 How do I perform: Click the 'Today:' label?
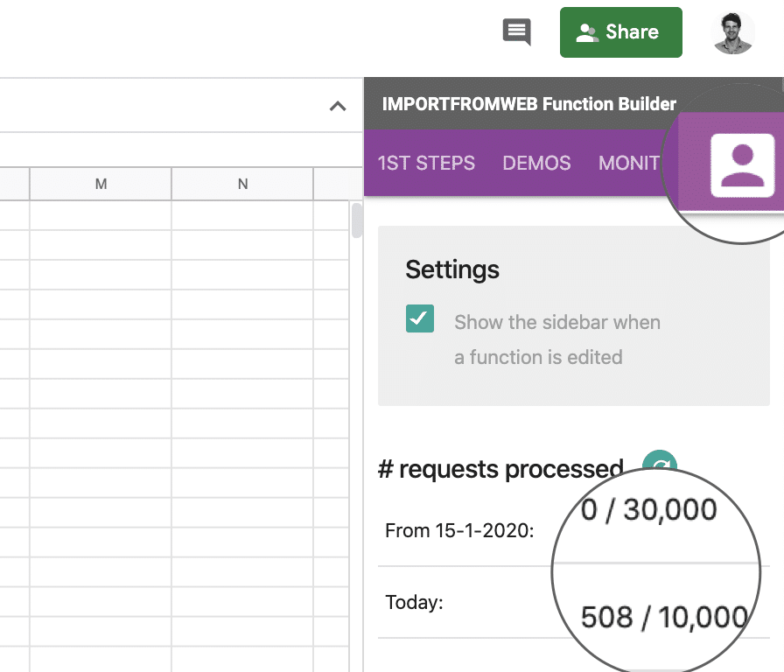(x=414, y=602)
